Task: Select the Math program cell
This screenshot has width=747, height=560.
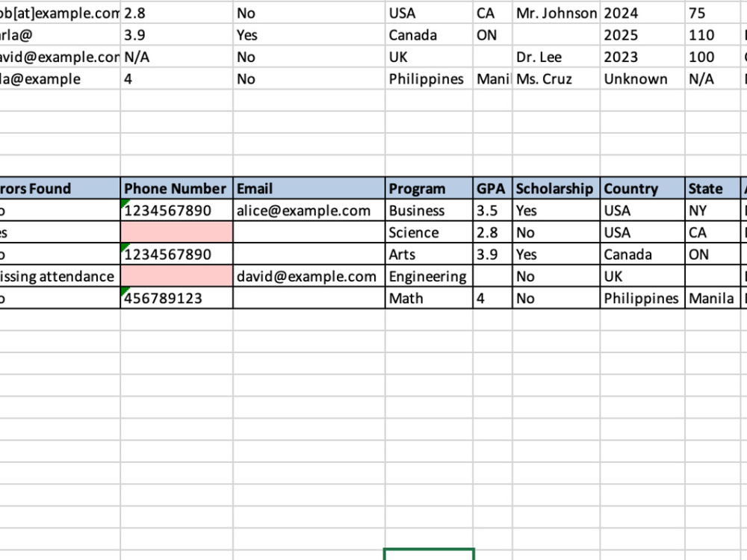Action: 430,298
